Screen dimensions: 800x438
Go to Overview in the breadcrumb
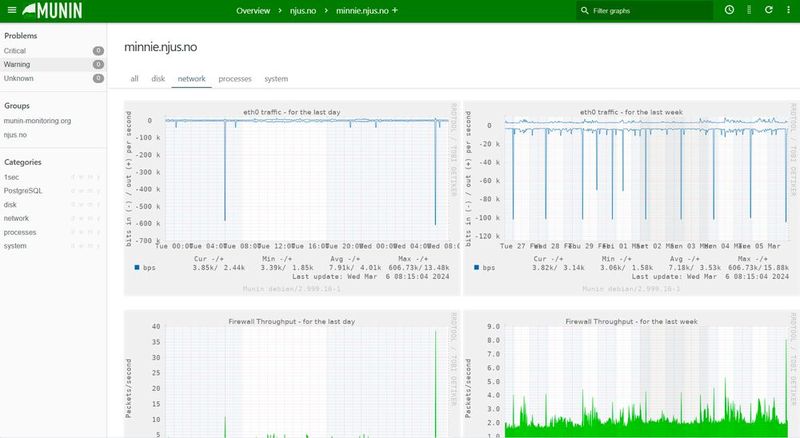[253, 10]
